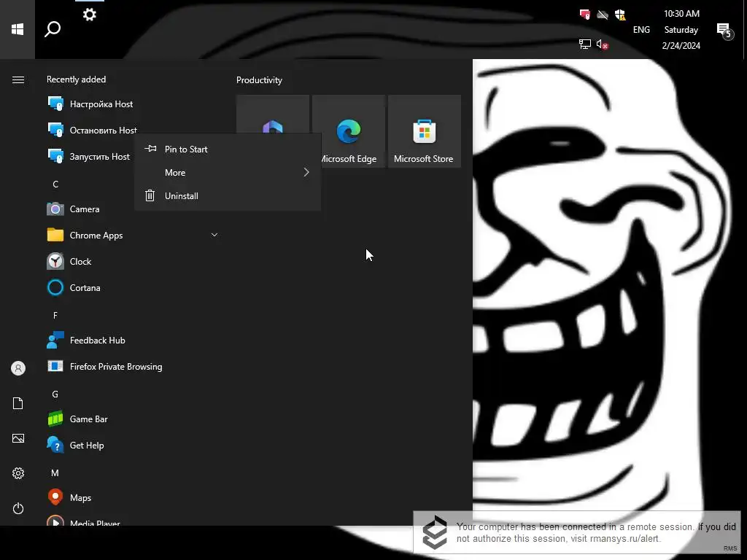The height and width of the screenshot is (560, 747).
Task: Choose Uninstall in the context menu
Action: coord(228,195)
